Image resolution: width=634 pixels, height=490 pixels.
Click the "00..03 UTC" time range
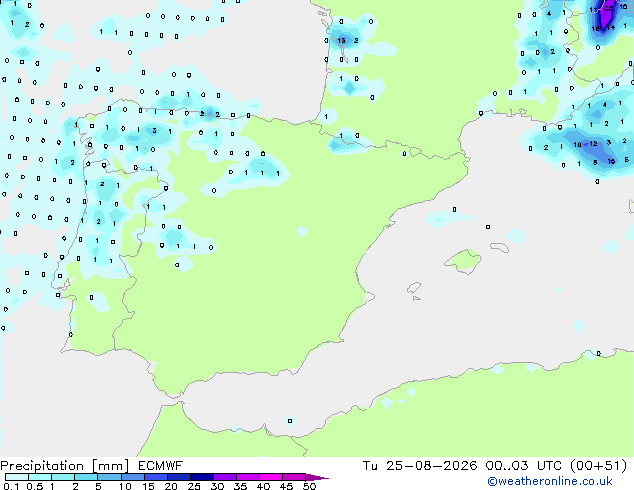click(x=523, y=466)
